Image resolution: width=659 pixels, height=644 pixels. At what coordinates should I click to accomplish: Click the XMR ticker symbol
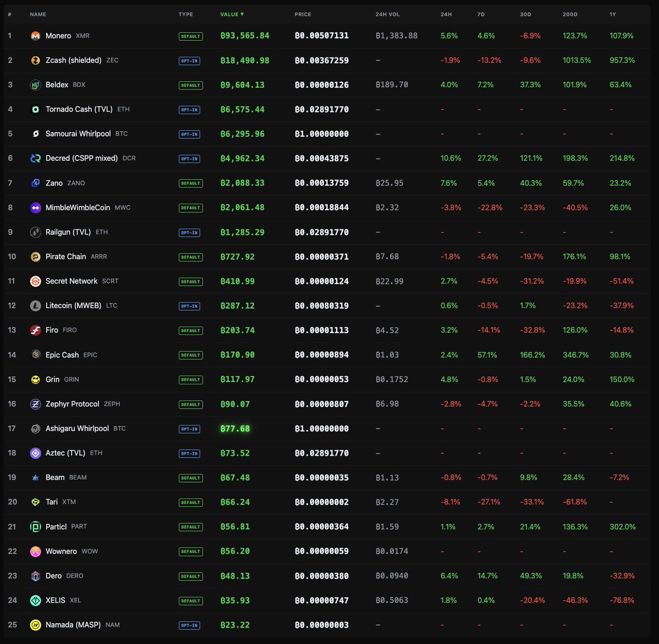click(82, 36)
